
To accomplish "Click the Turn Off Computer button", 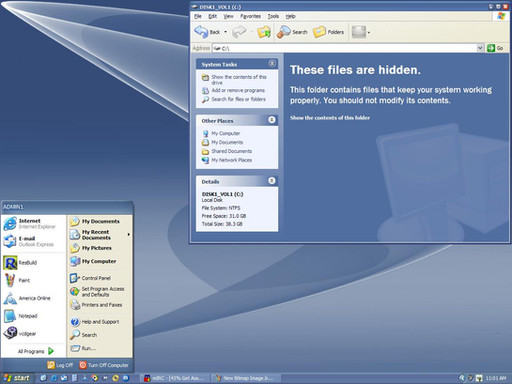I will click(104, 365).
